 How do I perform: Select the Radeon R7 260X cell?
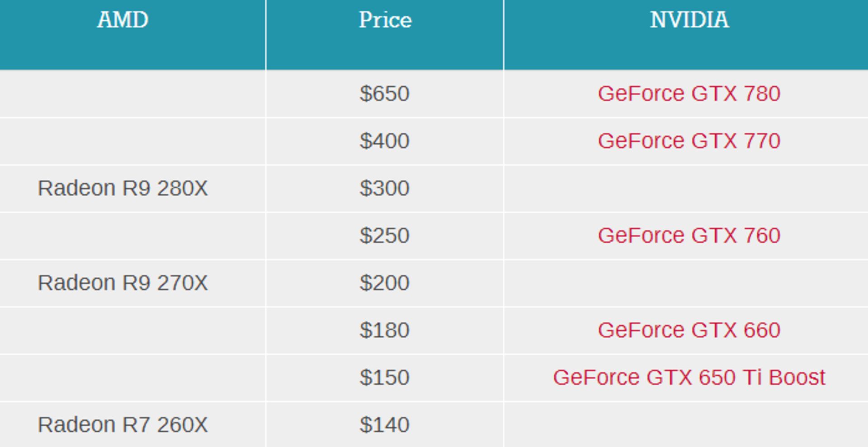(123, 425)
